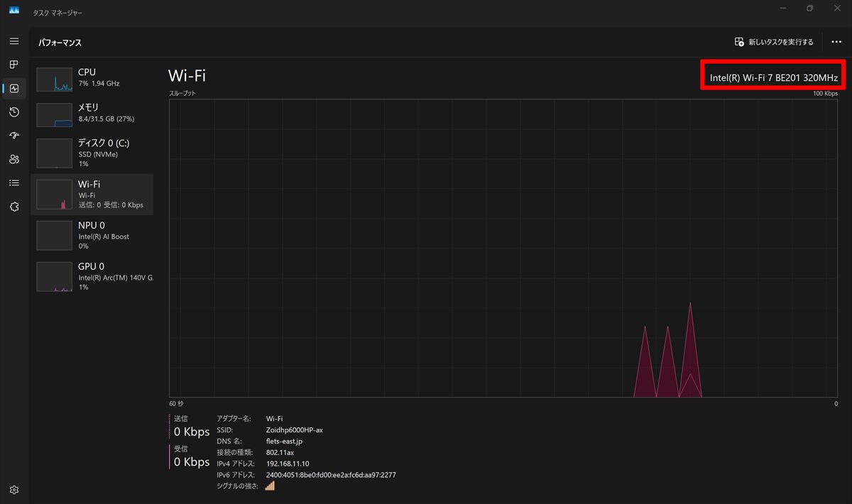
Task: Open the Services puzzle-piece icon
Action: [14, 207]
